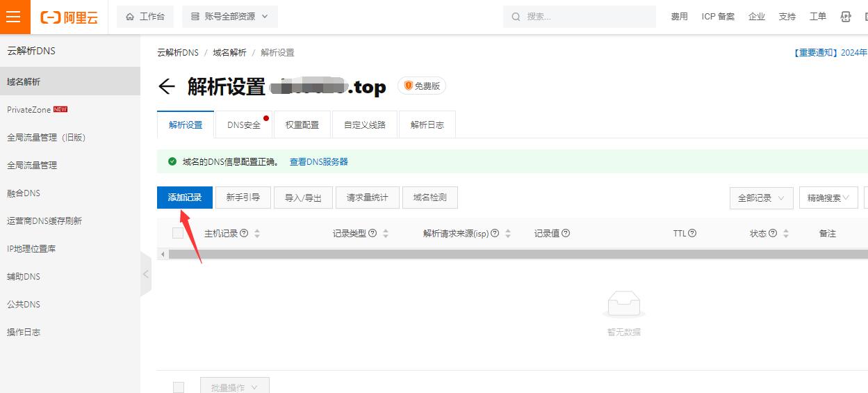Switch to the 解析设置 tab
The height and width of the screenshot is (393, 868).
coord(186,125)
